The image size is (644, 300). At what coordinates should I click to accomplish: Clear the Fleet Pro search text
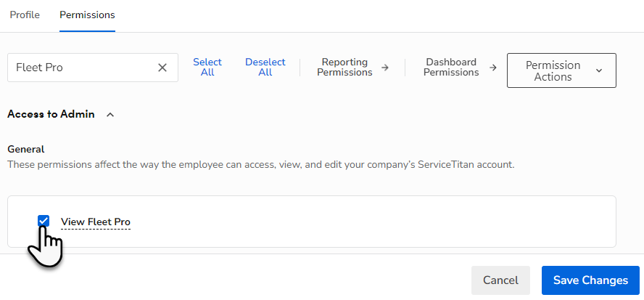pos(162,68)
